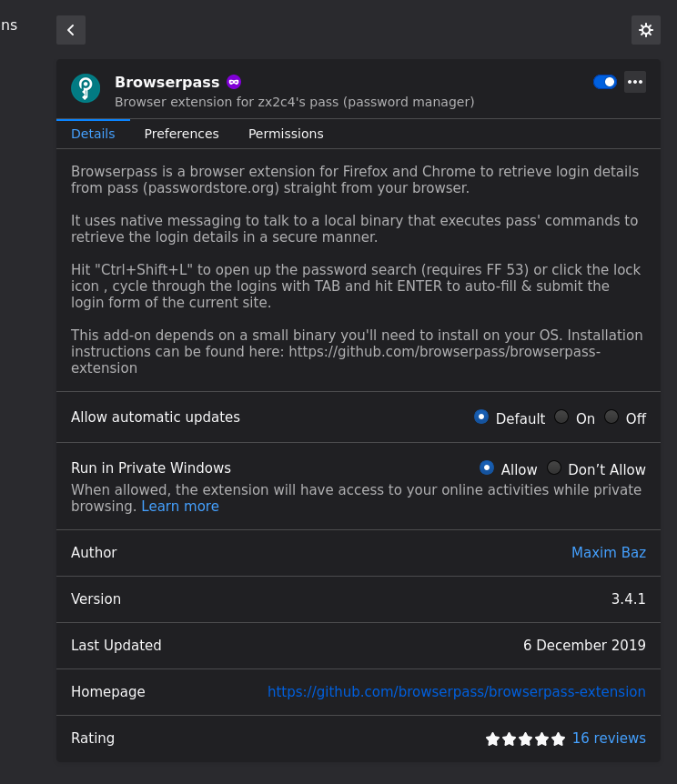Navigate back using the back arrow icon
The image size is (677, 784).
(70, 30)
